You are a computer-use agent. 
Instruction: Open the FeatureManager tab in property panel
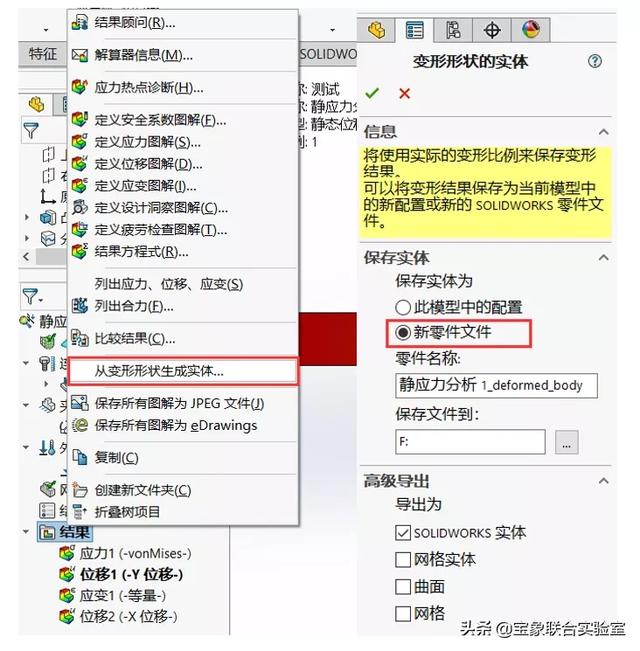(376, 30)
